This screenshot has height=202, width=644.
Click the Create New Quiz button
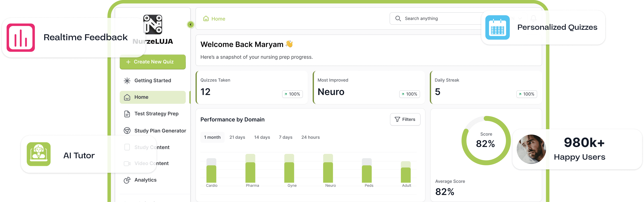pyautogui.click(x=152, y=62)
